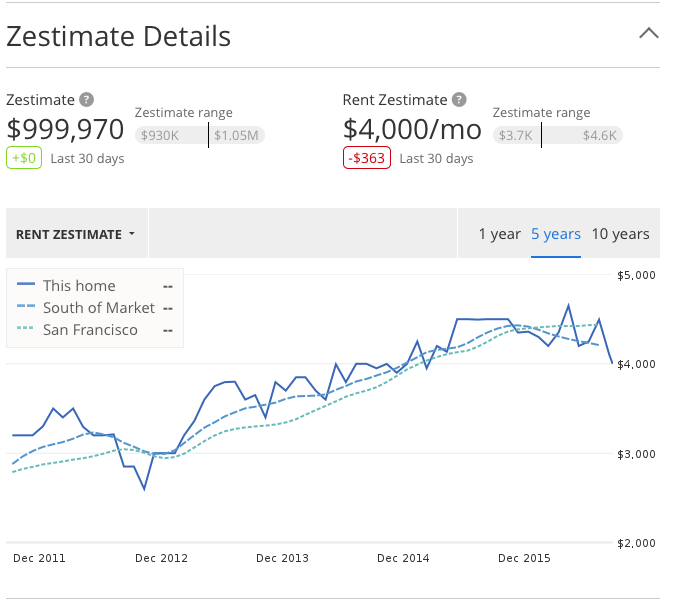Screen dimensions: 675x600
Task: Click the dashed South of Market legend swatch
Action: coord(25,306)
